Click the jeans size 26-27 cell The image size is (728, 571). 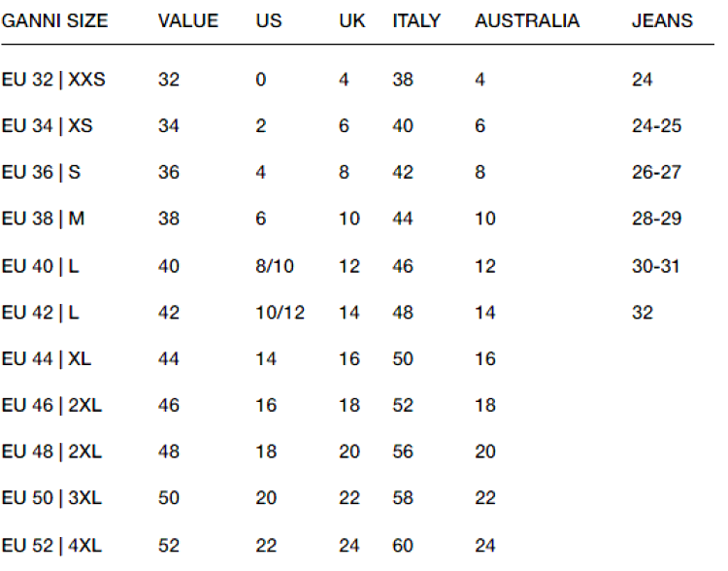pyautogui.click(x=656, y=173)
